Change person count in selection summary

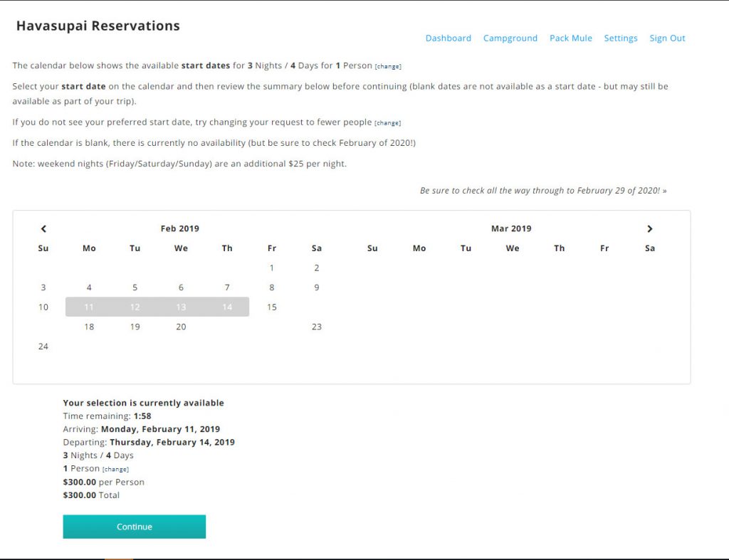tap(115, 470)
